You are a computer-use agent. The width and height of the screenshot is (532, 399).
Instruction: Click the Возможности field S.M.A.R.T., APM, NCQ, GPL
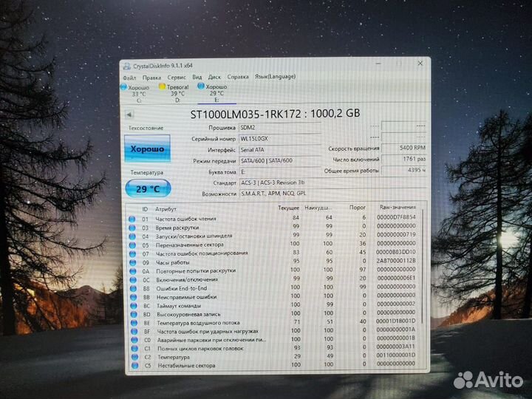(332, 194)
